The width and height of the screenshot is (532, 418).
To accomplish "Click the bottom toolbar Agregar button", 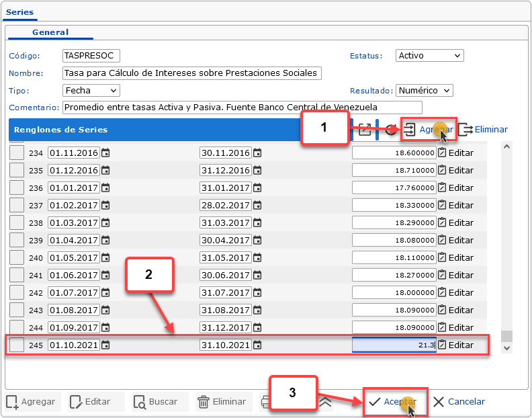I will 33,402.
